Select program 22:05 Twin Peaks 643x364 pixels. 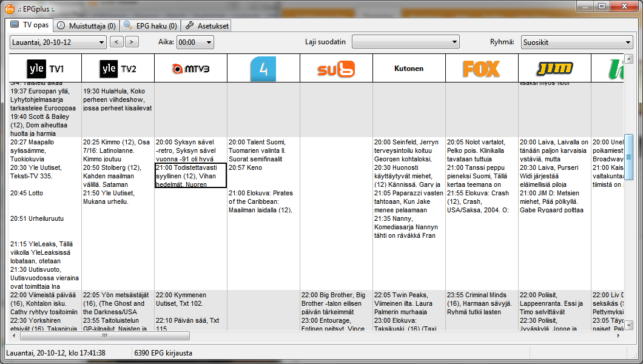(409, 303)
